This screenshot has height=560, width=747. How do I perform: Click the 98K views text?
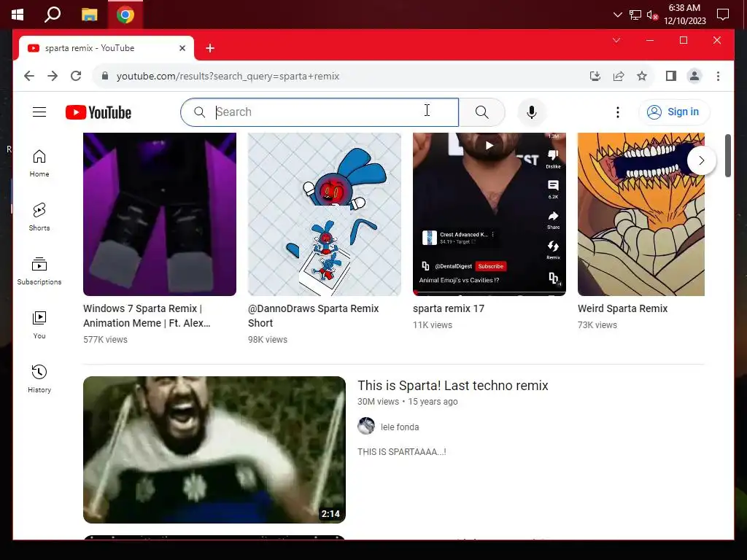[x=267, y=340]
